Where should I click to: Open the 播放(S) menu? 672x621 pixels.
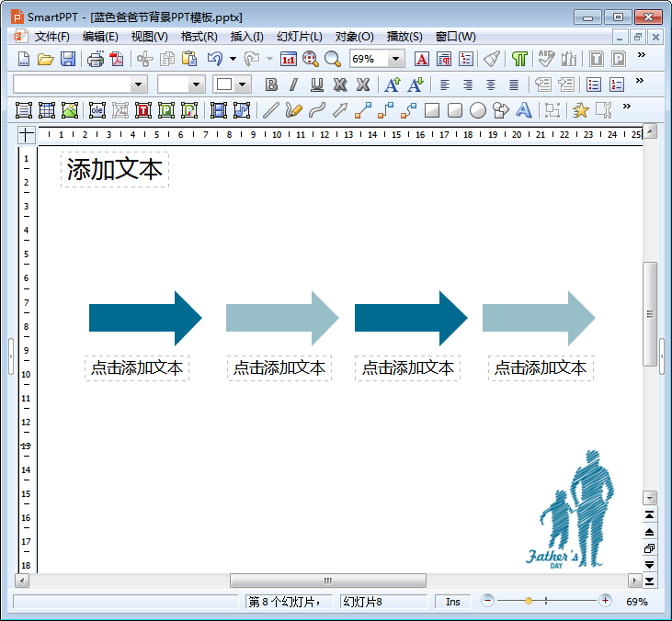404,37
